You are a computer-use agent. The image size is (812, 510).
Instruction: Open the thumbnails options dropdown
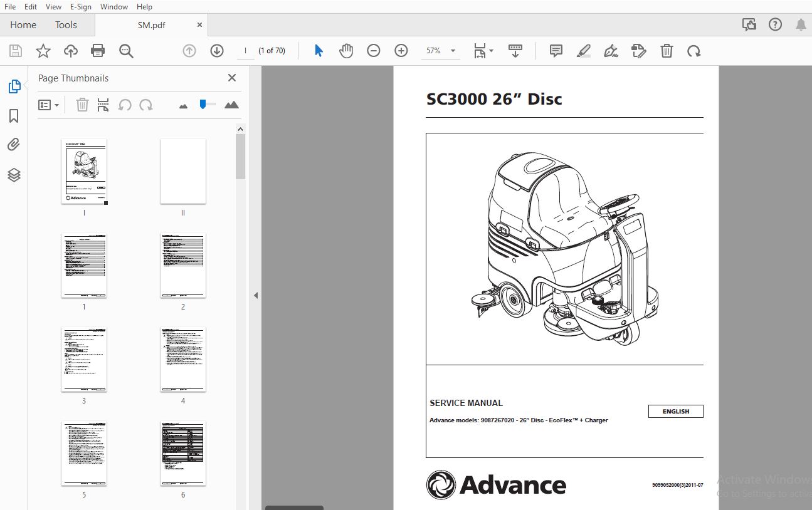pos(48,105)
